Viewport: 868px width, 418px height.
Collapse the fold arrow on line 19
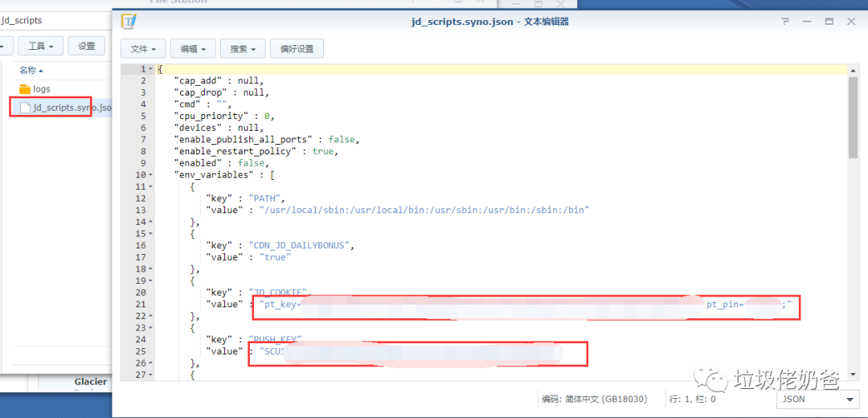[x=150, y=281]
